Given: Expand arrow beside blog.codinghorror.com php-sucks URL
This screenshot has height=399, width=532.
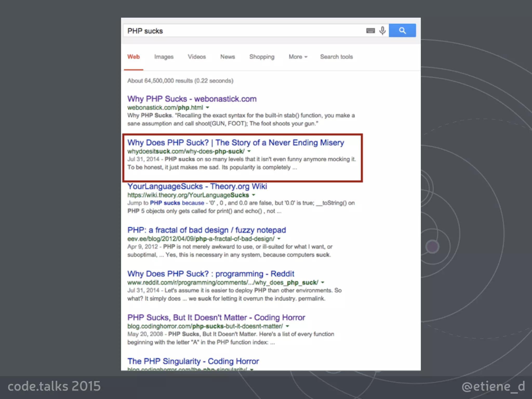Looking at the screenshot, I should (x=287, y=326).
